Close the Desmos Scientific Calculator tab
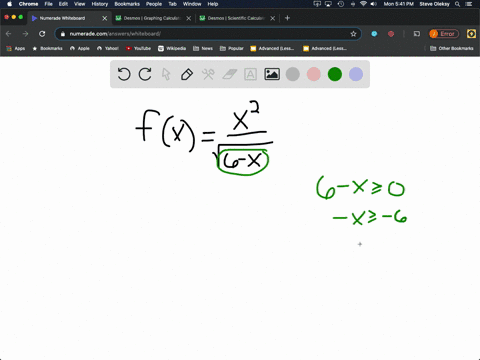The image size is (480, 360). 273,18
